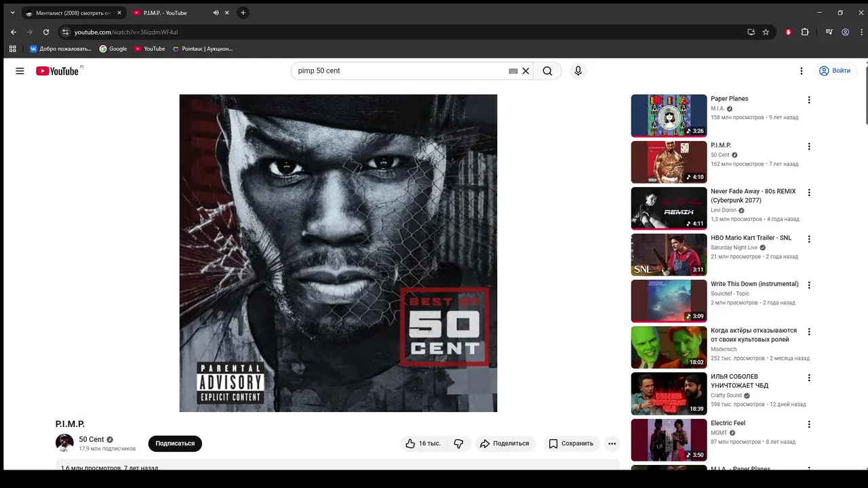Open the tab search dropdown arrow
Viewport: 868px width, 488px height.
pyautogui.click(x=12, y=13)
